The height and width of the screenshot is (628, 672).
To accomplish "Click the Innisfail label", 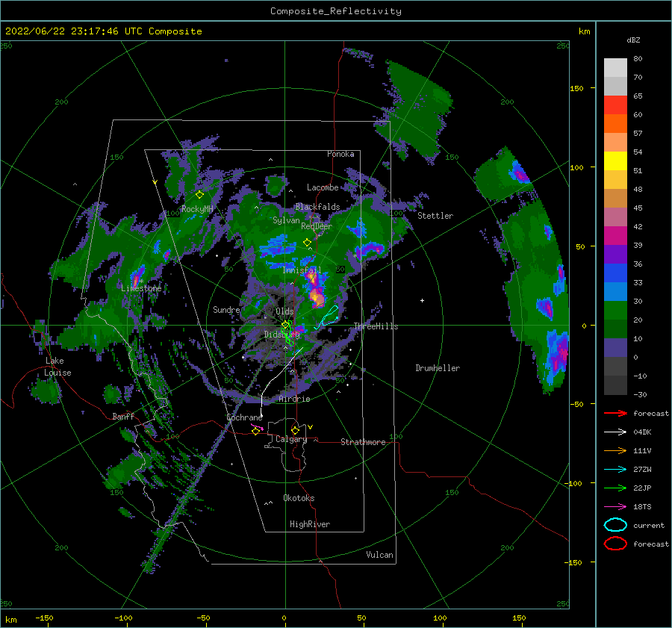I will click(x=302, y=270).
